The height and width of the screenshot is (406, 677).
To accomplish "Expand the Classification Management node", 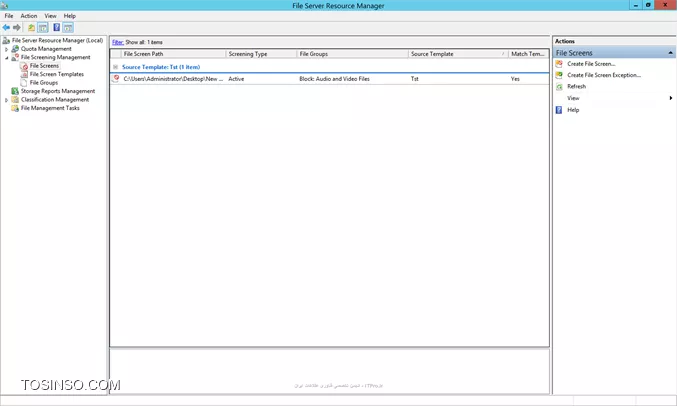I will pyautogui.click(x=6, y=100).
